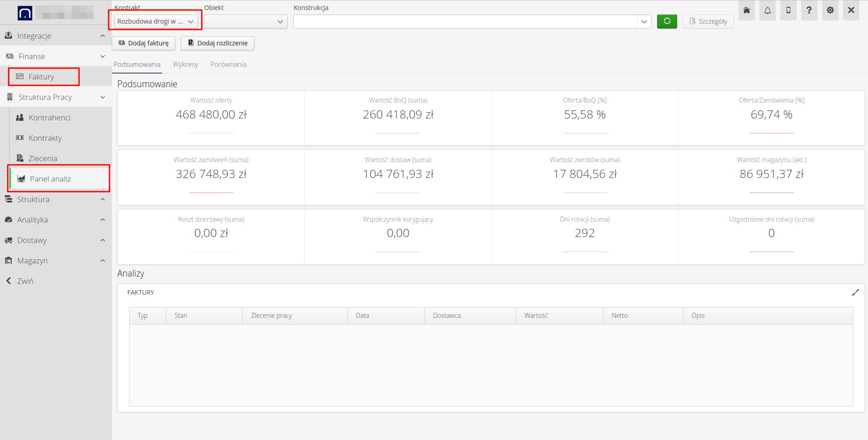Open the Kontrakt dropdown

click(x=155, y=21)
